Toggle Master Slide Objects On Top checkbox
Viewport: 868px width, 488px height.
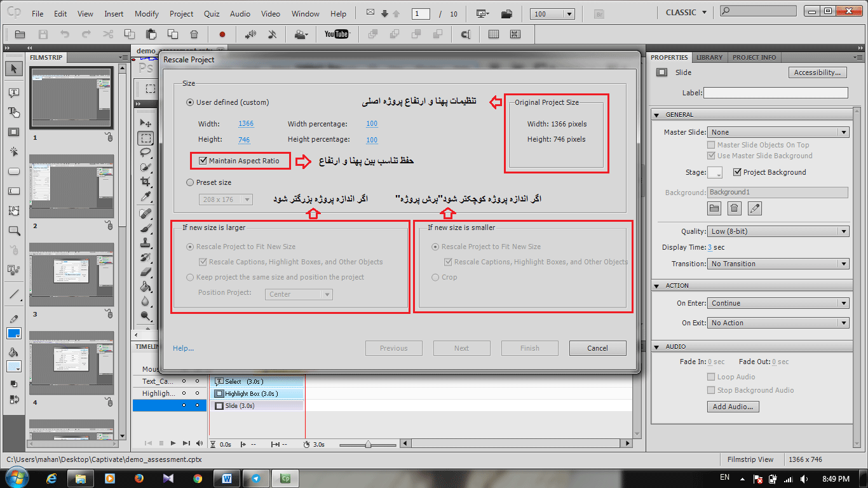pyautogui.click(x=712, y=145)
